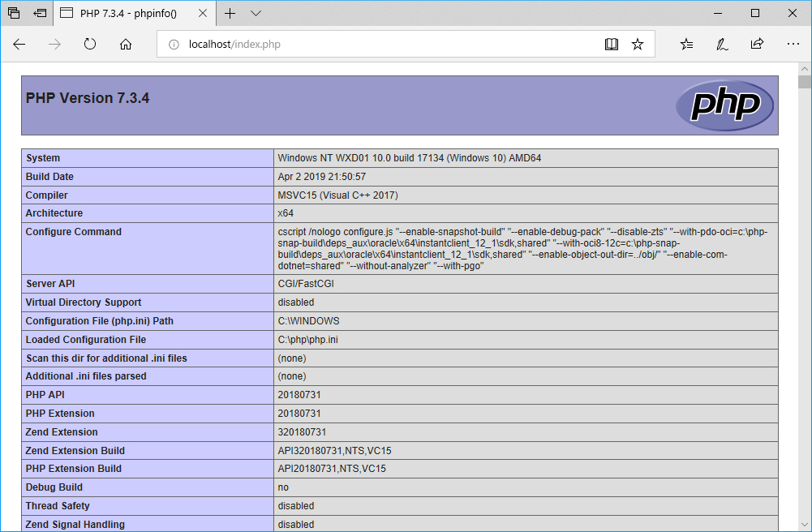Image resolution: width=812 pixels, height=532 pixels.
Task: Share the phpinfo page via share icon
Action: (757, 44)
